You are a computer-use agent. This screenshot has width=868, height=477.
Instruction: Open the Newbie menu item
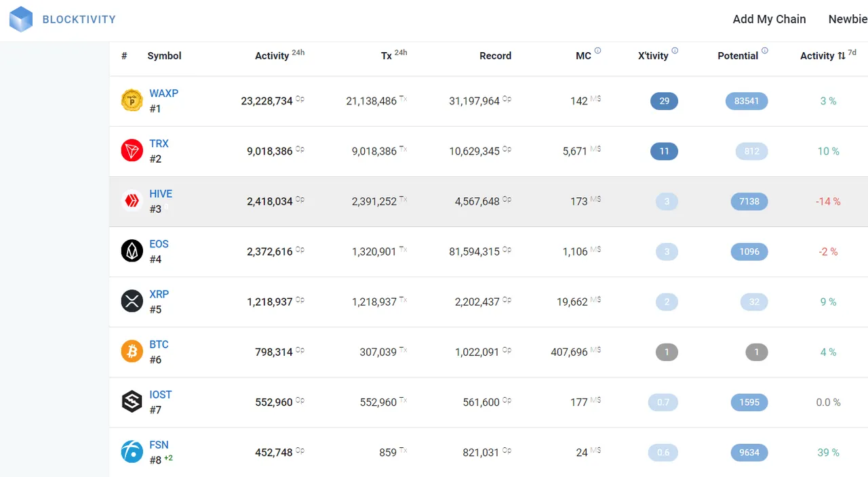coord(848,19)
